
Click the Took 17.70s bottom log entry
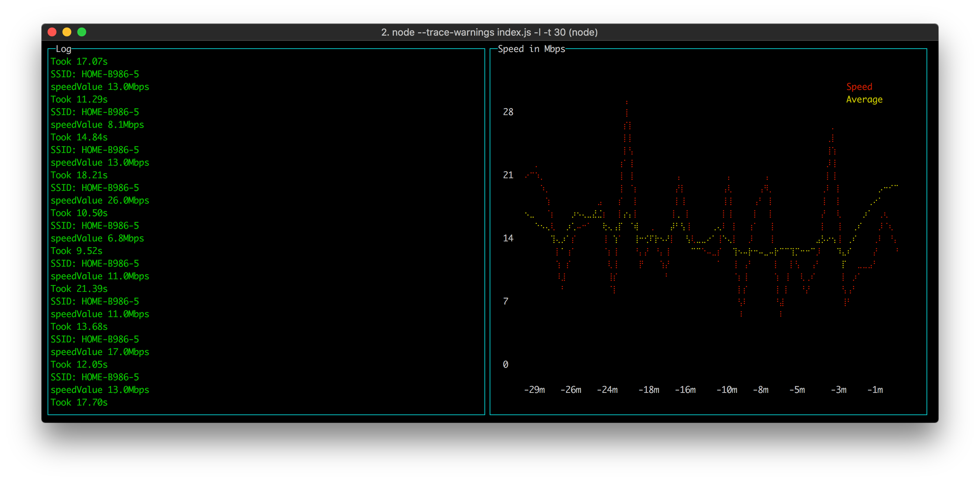tap(79, 403)
